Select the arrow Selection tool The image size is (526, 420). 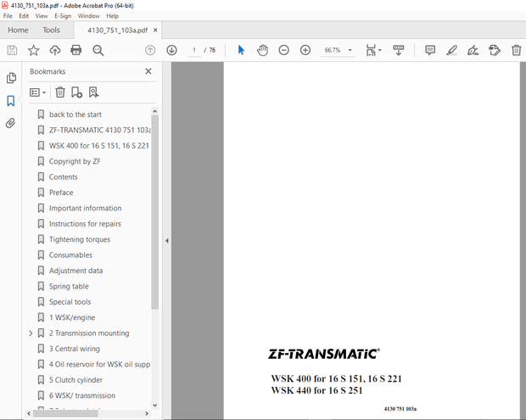coord(241,50)
